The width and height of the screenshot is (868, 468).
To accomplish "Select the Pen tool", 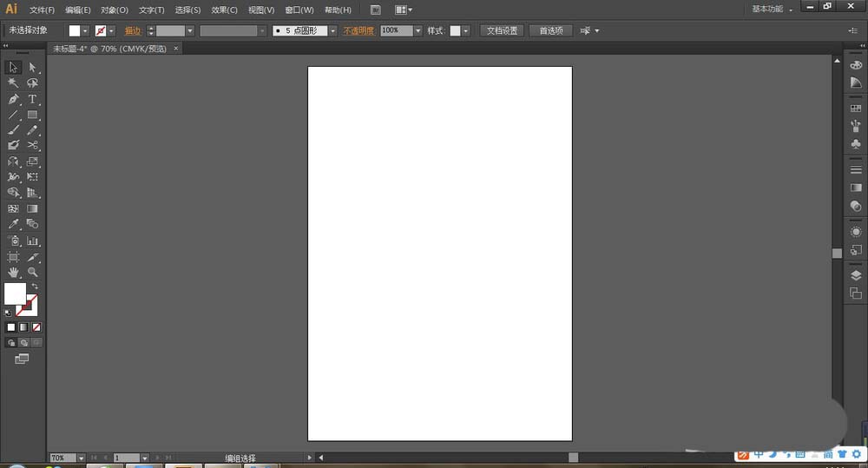I will coord(13,99).
